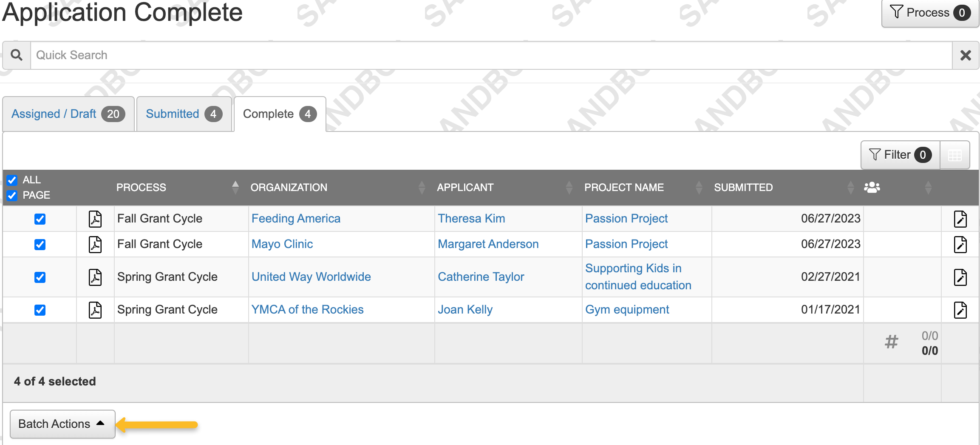The height and width of the screenshot is (445, 980).
Task: Click the edit document icon for YMCA of the Rockies
Action: (x=960, y=310)
